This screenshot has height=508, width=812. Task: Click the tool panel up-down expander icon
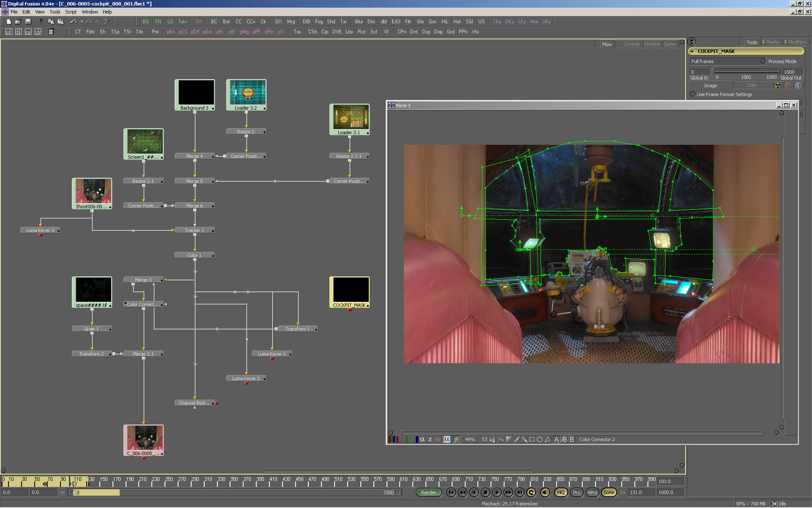[x=692, y=42]
